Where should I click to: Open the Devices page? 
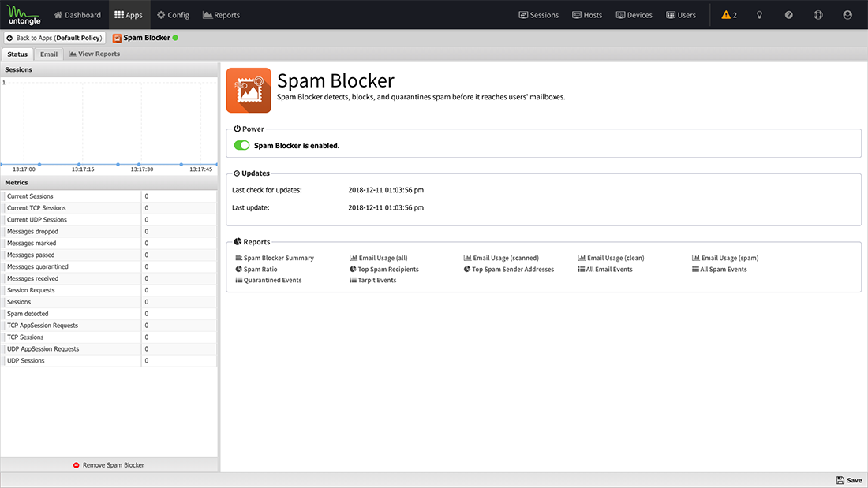point(634,15)
